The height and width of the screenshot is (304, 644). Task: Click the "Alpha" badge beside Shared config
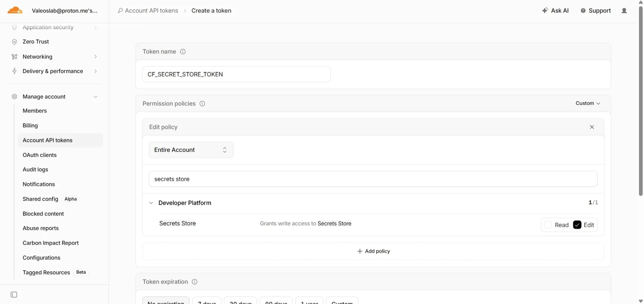coord(71,199)
